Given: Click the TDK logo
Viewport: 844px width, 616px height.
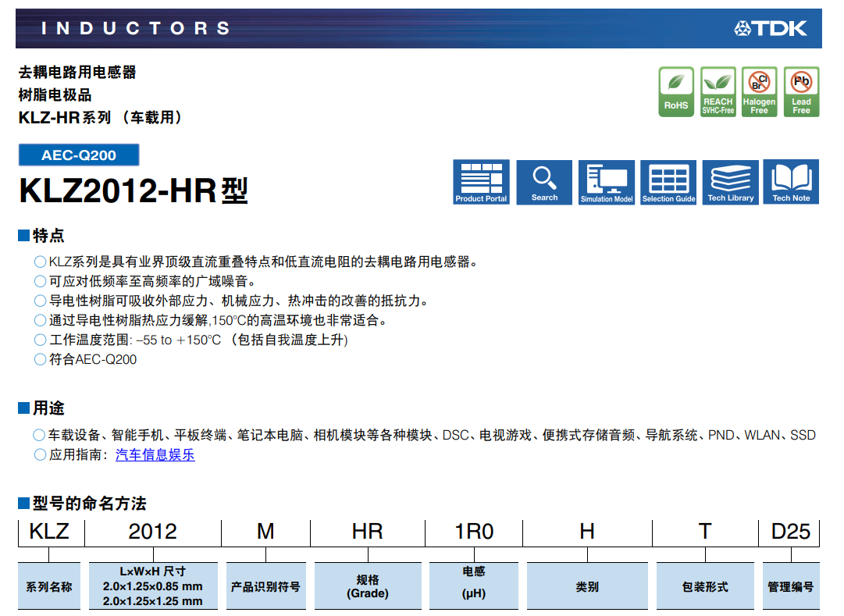Looking at the screenshot, I should click(x=771, y=29).
